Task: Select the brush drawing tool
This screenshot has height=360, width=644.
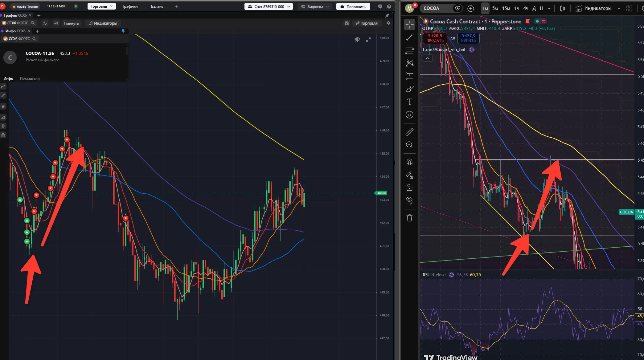Action: click(x=409, y=89)
